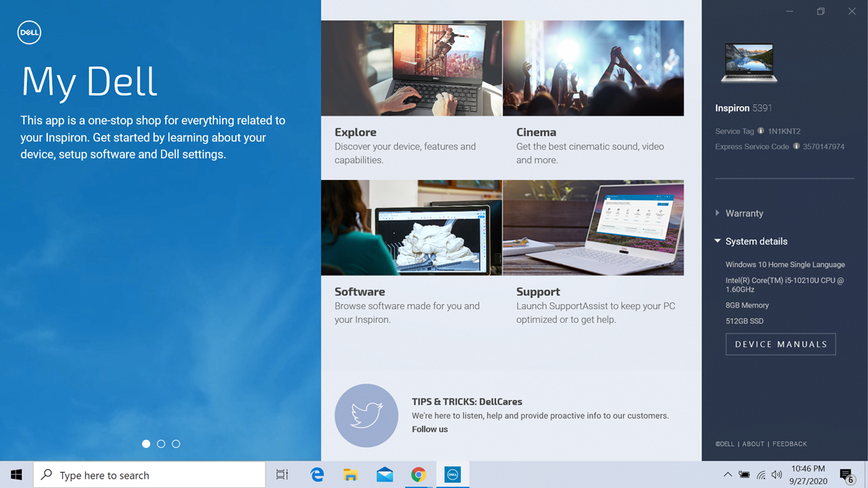
Task: Open the Action Center notifications icon
Action: pyautogui.click(x=846, y=475)
